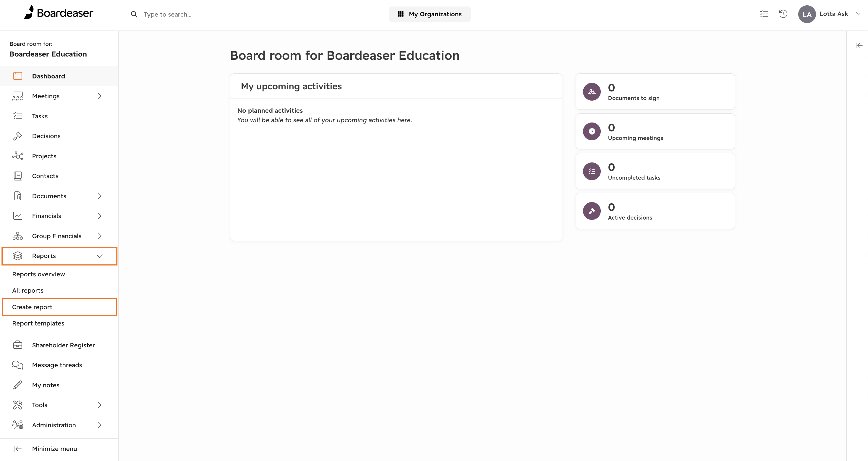Open Report templates menu item
This screenshot has height=461, width=868.
[38, 323]
